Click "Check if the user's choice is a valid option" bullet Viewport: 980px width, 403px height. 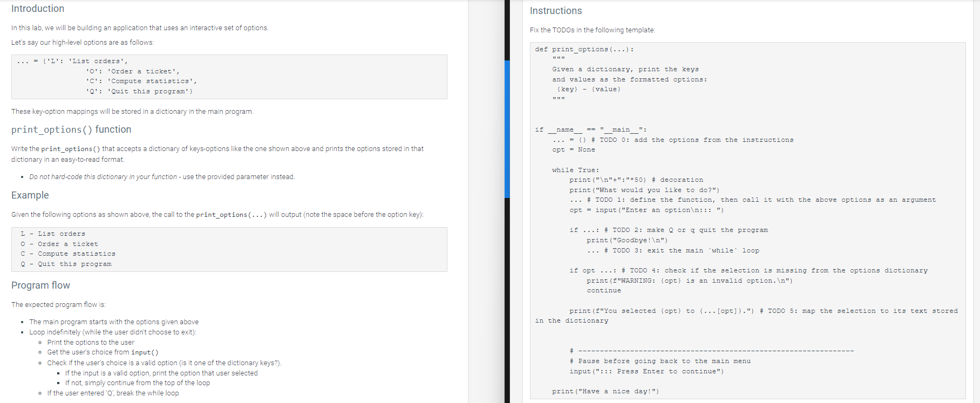tap(164, 363)
